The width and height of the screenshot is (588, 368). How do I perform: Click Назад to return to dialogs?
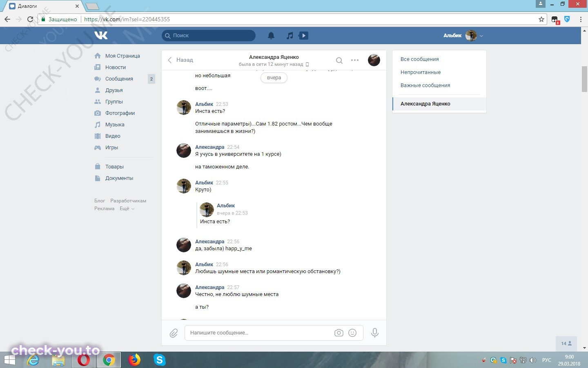180,60
